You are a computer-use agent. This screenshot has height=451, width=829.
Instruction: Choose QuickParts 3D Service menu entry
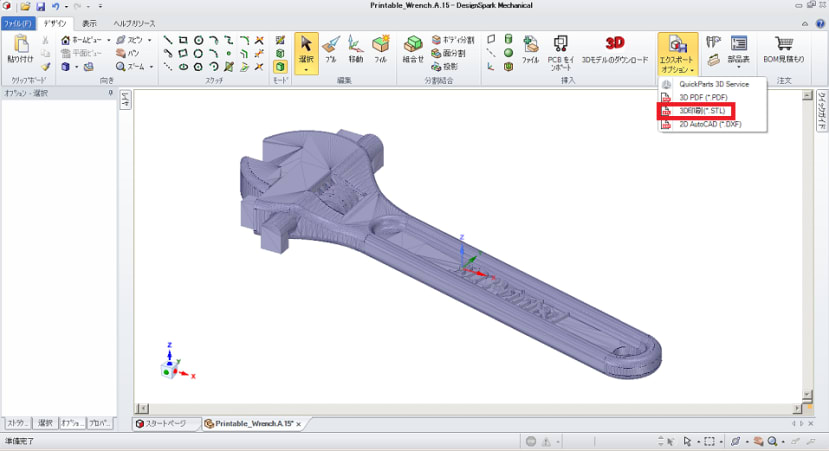[713, 84]
